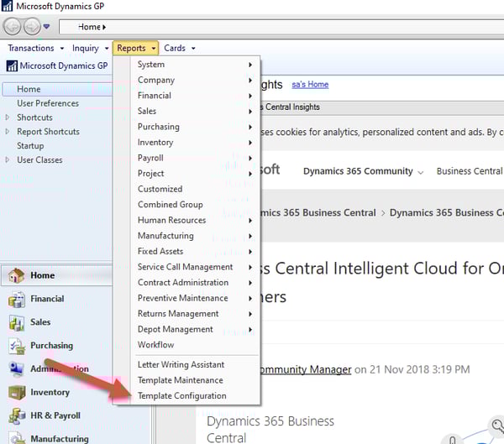Choose Workflow in the Reports menu
The width and height of the screenshot is (504, 444).
click(195, 345)
